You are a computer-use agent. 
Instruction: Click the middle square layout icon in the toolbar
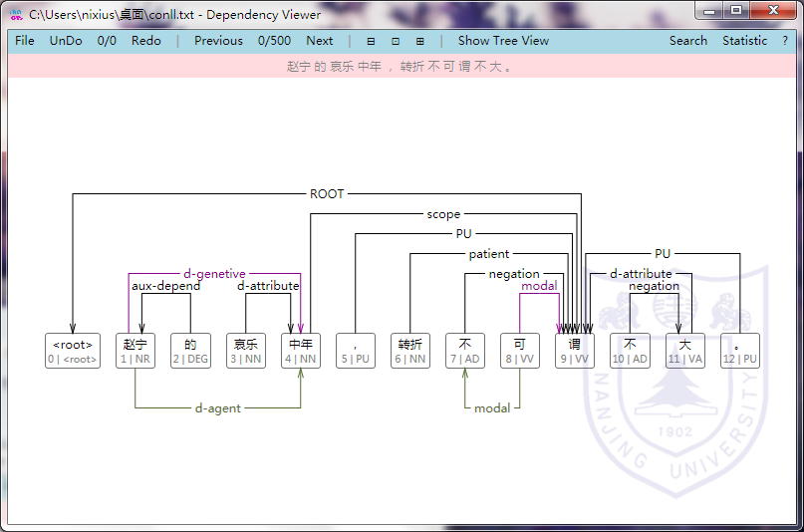tap(396, 41)
